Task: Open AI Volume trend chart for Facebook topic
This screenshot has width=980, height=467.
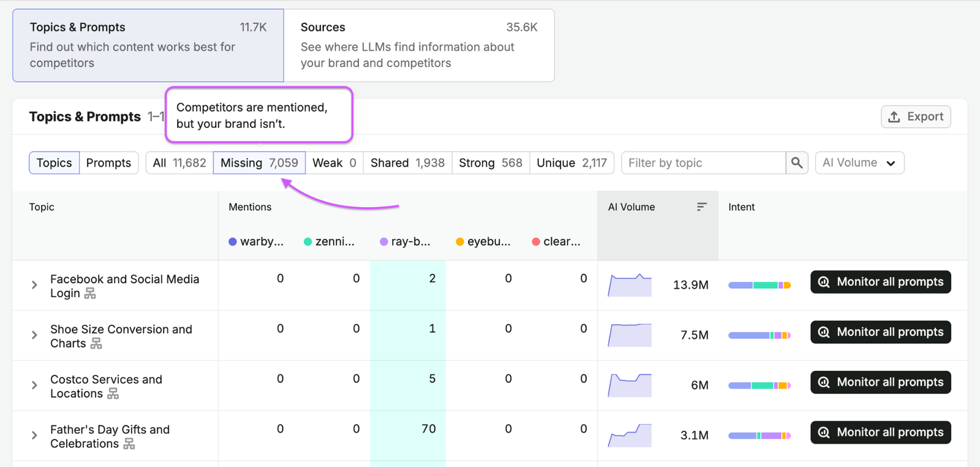Action: point(630,285)
